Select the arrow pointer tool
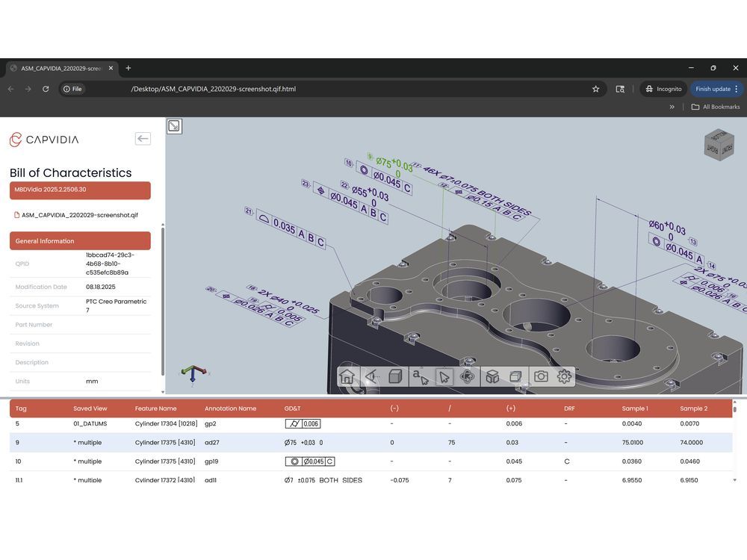 pyautogui.click(x=444, y=377)
